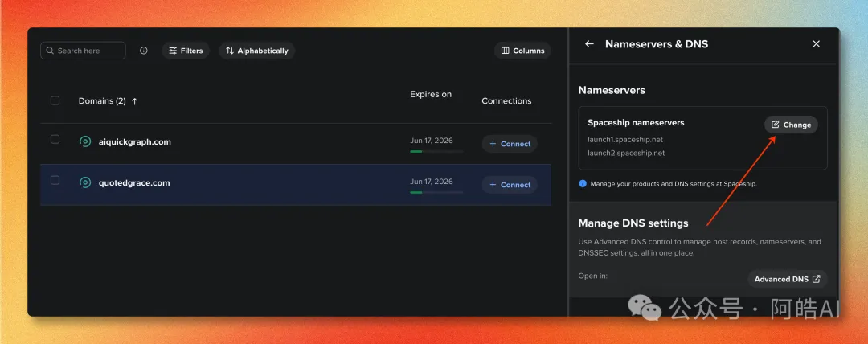Open the Columns selector

pyautogui.click(x=522, y=51)
